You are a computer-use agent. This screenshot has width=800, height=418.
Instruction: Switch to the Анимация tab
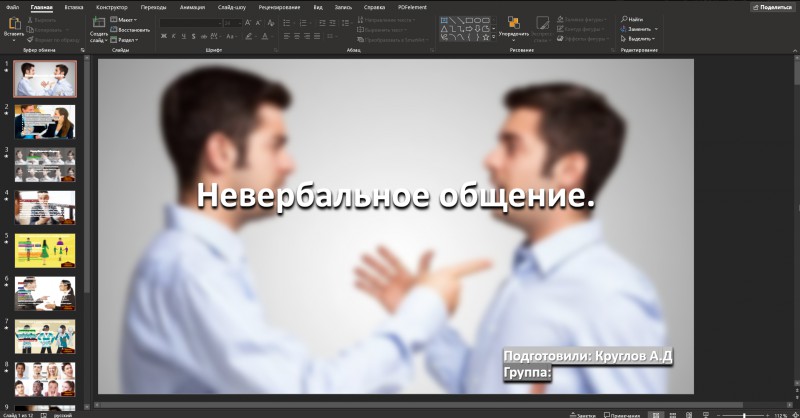point(192,7)
